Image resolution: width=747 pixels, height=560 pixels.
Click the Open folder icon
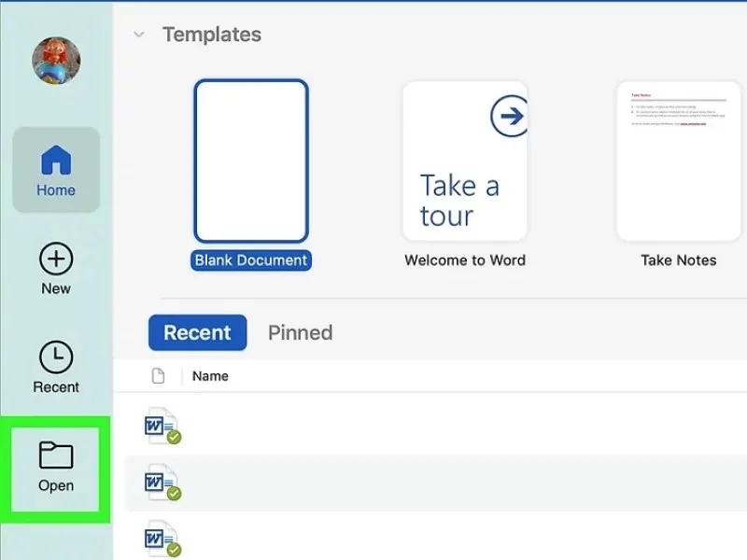coord(56,455)
